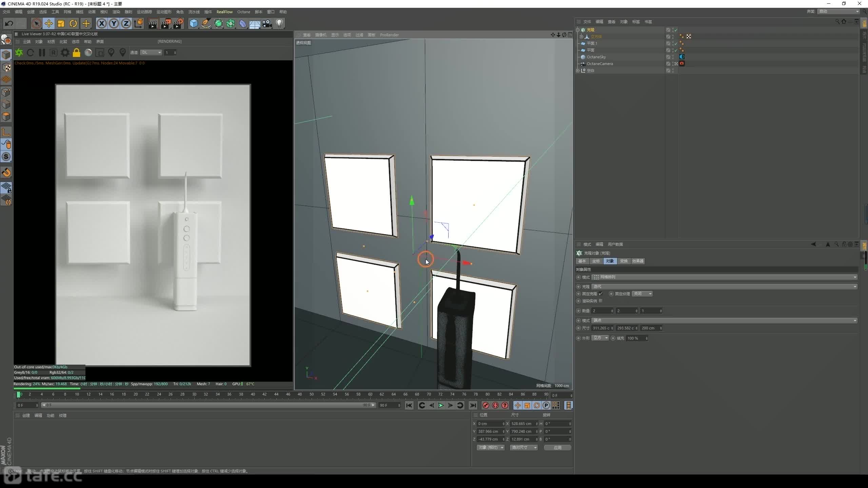This screenshot has width=868, height=488.
Task: Collapse the 克隆 object tree
Action: [x=578, y=30]
